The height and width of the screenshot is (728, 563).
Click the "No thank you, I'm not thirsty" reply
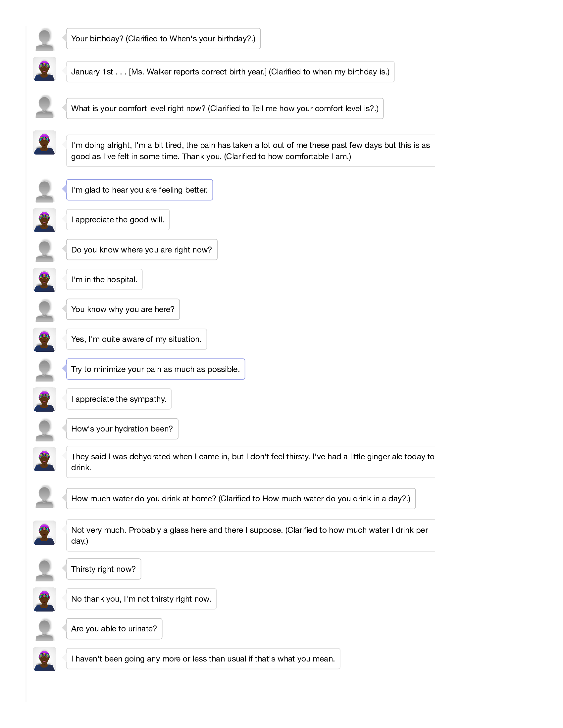point(141,599)
